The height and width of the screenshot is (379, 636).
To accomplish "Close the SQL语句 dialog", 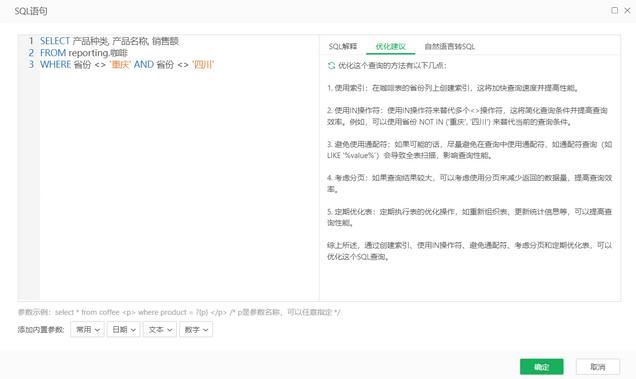I will [627, 10].
